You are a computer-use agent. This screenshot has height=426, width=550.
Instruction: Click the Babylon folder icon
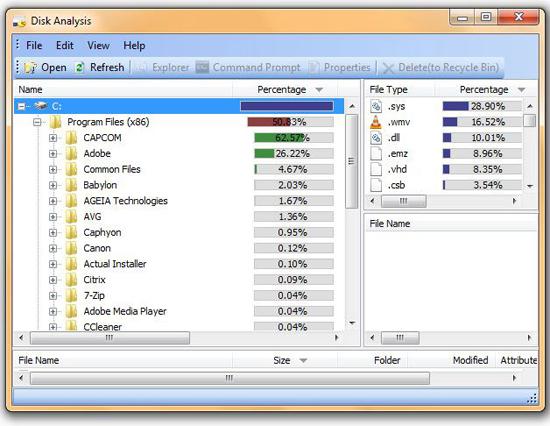[71, 185]
